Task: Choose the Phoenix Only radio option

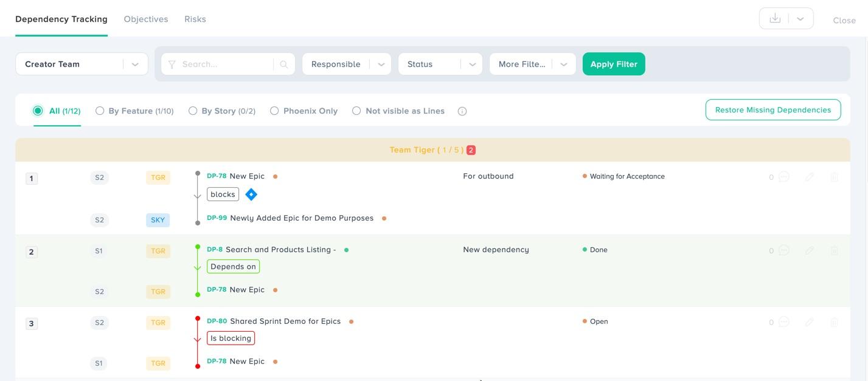Action: pos(274,111)
